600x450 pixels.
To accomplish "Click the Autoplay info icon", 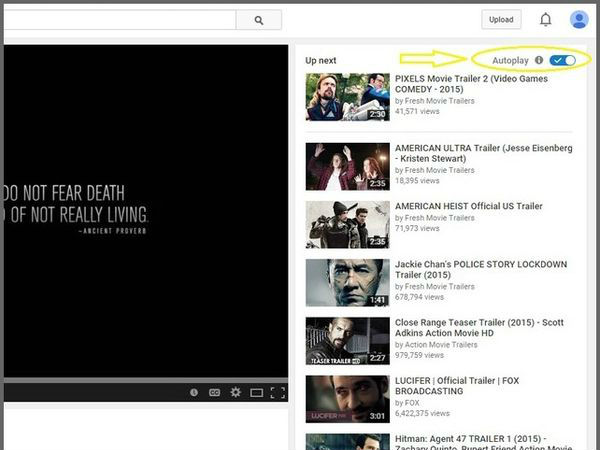I will pos(538,61).
